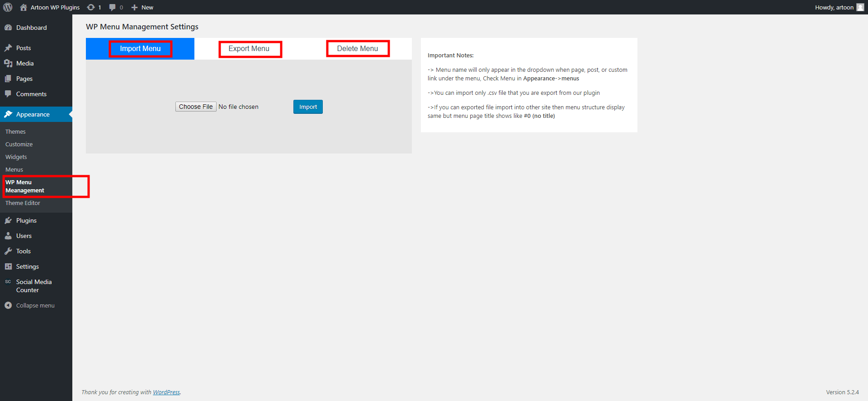Click the Media icon in the sidebar

click(8, 63)
